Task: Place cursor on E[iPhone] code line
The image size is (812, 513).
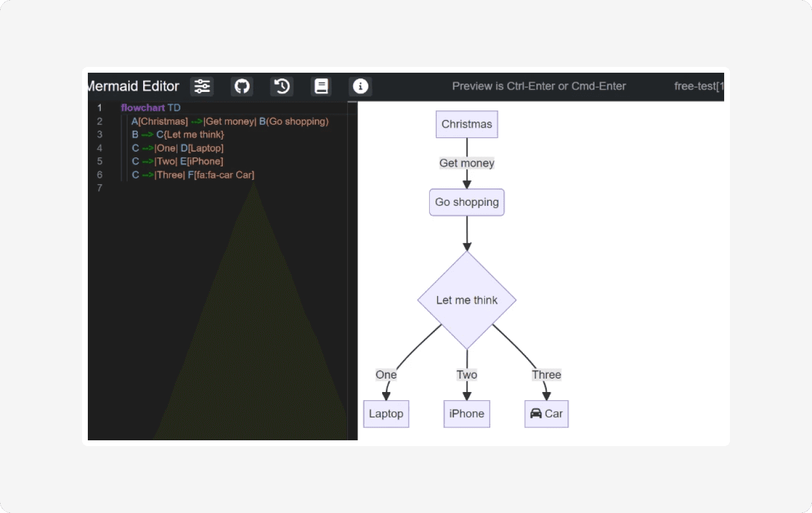Action: (177, 161)
